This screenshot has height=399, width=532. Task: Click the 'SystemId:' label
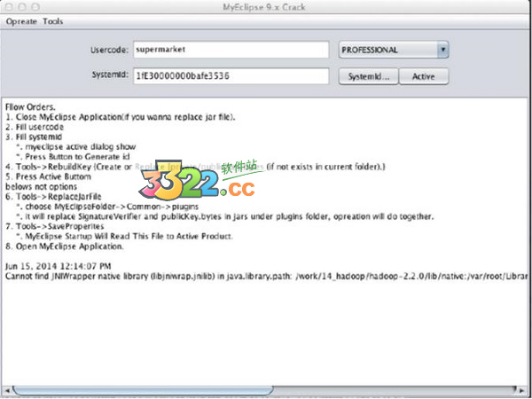(110, 74)
